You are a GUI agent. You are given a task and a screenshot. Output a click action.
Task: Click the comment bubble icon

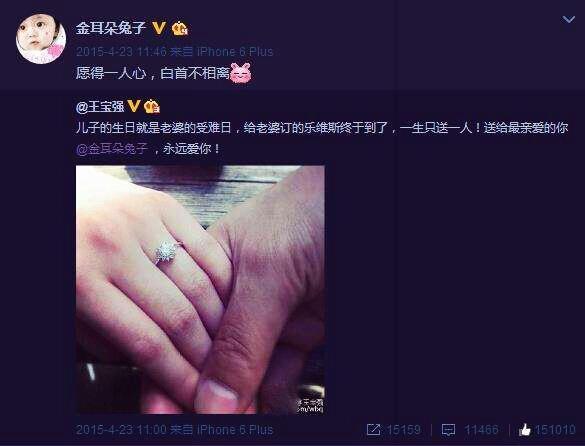point(448,430)
